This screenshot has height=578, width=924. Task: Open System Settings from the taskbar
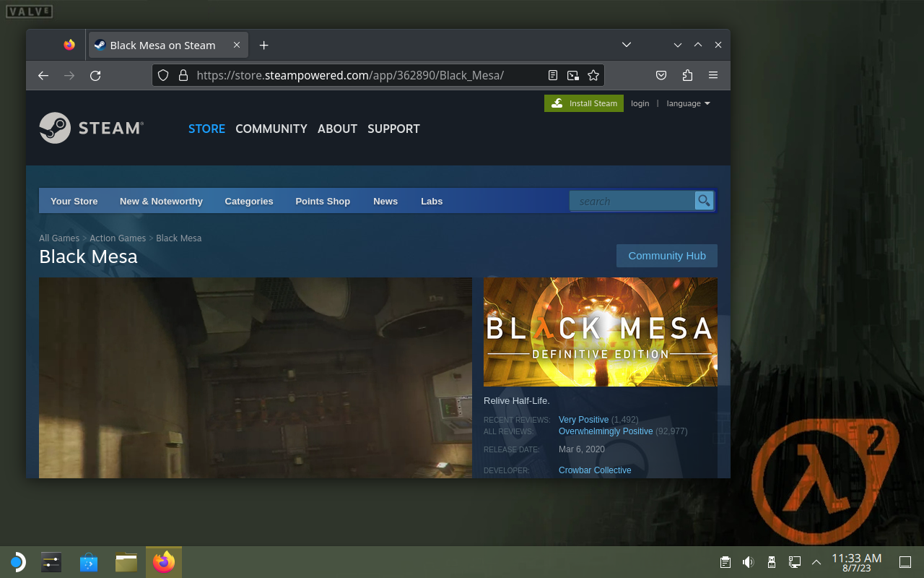point(51,562)
